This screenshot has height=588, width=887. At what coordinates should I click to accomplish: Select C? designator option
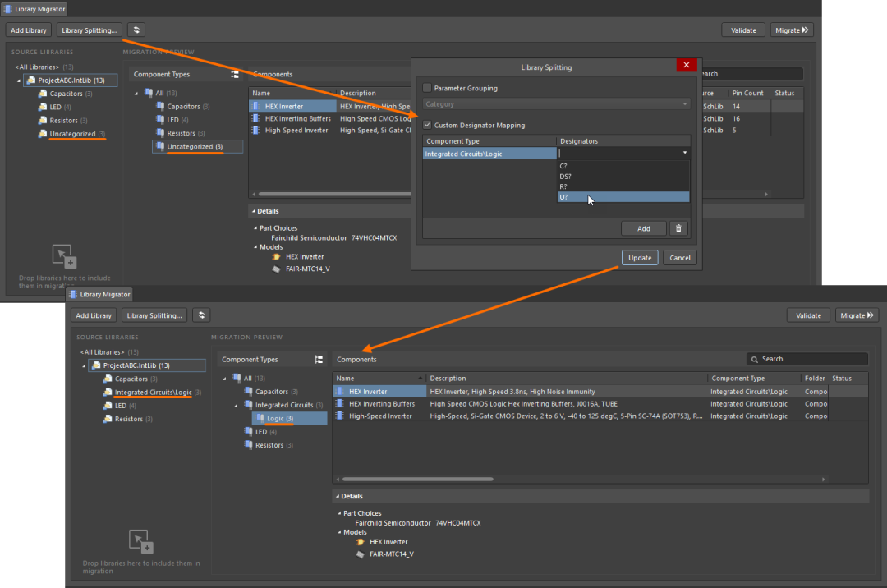623,166
